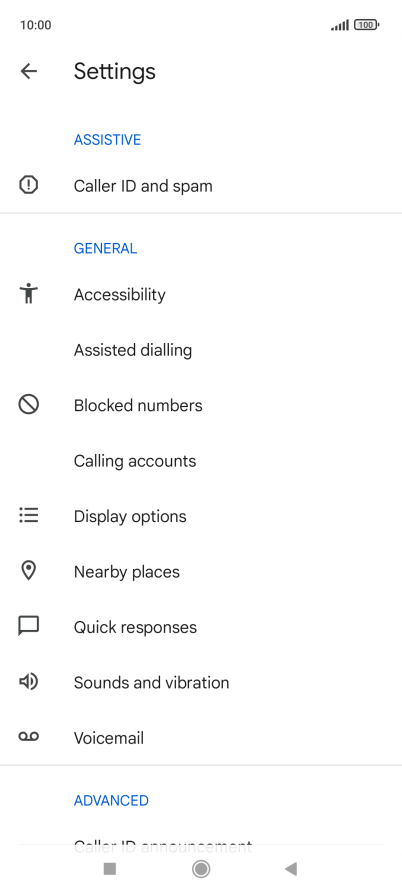Viewport: 402px width, 893px height.
Task: Open the Blocked numbers list
Action: [201, 405]
